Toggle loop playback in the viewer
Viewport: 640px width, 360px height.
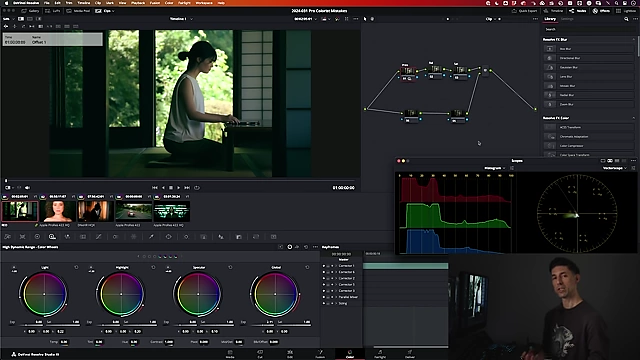197,188
